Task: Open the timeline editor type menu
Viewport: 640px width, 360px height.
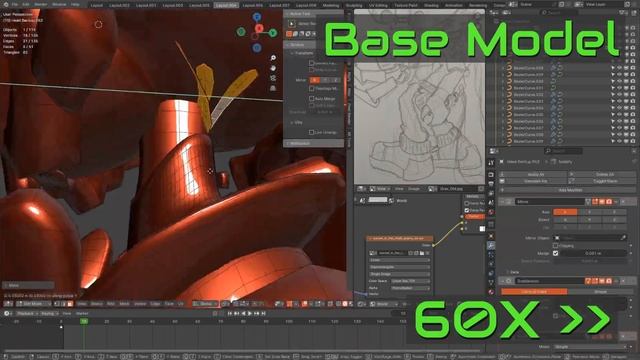Action: point(8,313)
